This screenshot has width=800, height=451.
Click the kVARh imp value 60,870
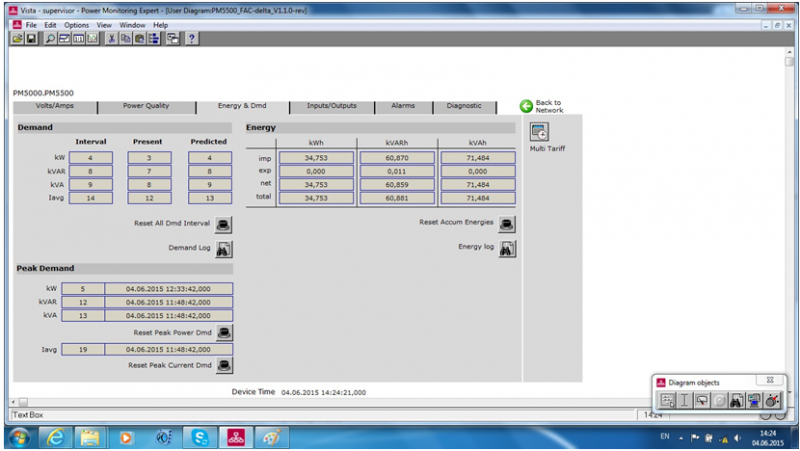(397, 158)
